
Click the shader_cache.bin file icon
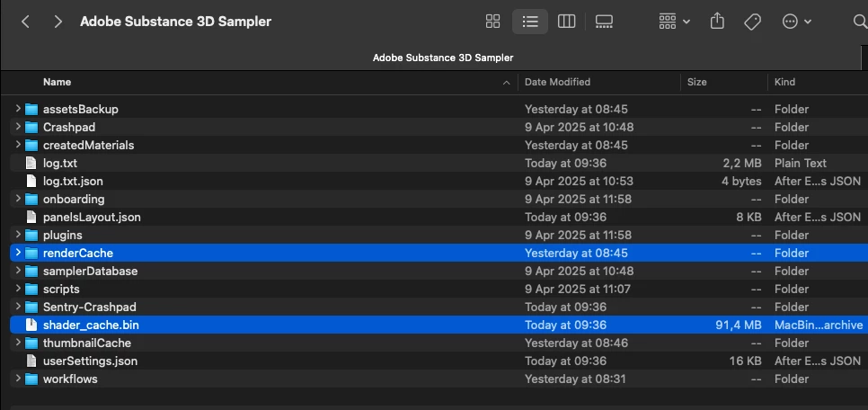(x=31, y=325)
